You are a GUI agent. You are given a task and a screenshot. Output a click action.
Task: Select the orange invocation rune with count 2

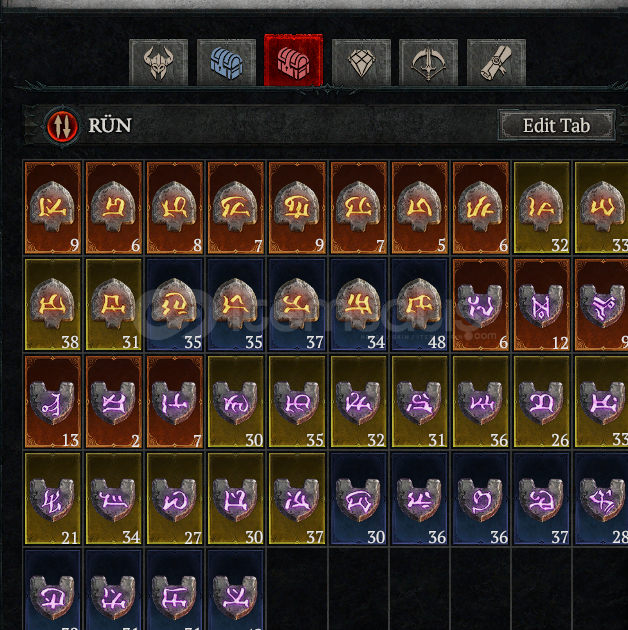114,402
